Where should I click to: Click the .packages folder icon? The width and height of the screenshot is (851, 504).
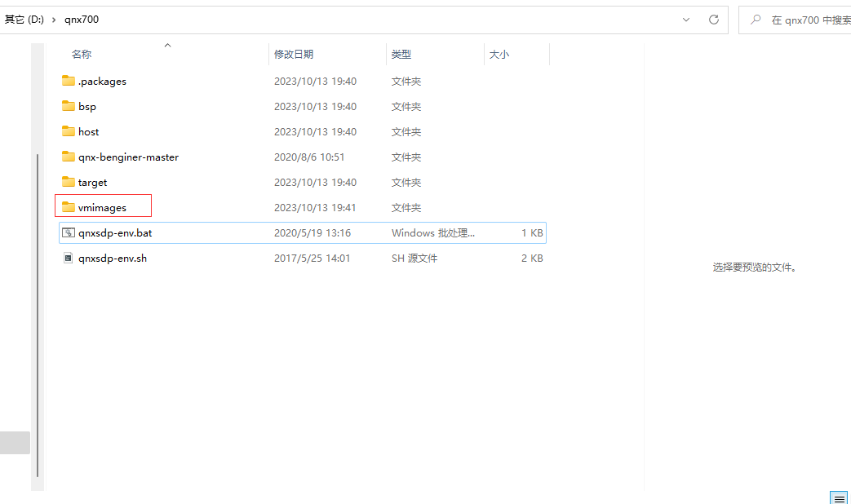click(69, 81)
